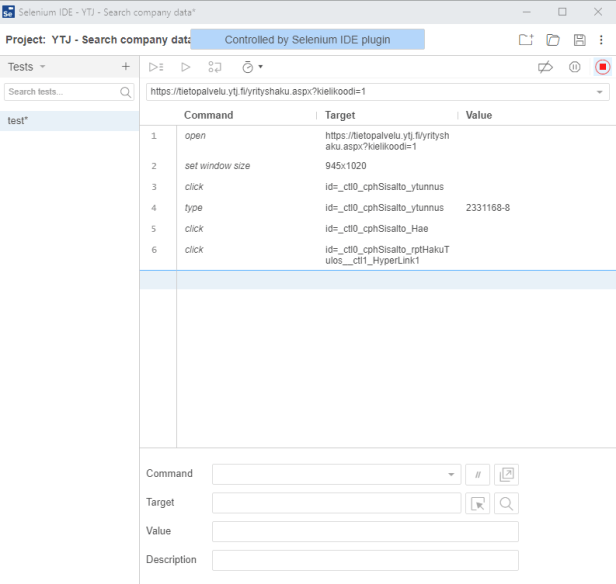Select the type command in row 4
The height and width of the screenshot is (584, 616).
click(x=378, y=208)
